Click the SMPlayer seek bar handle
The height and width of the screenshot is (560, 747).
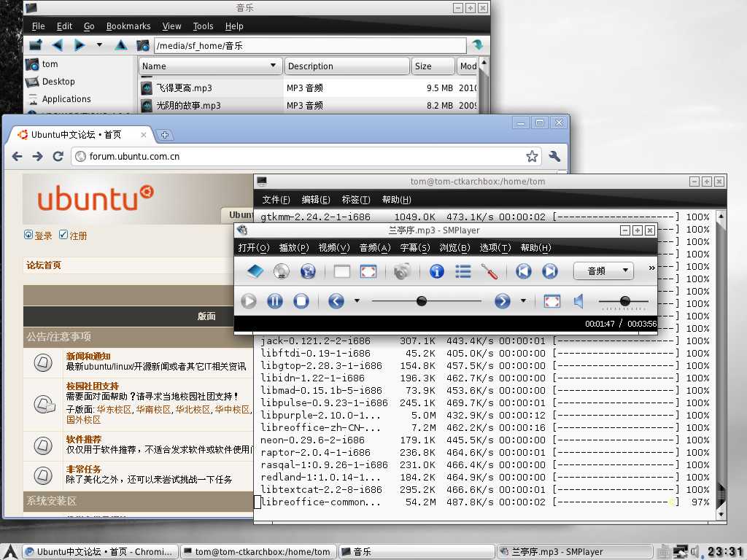pyautogui.click(x=422, y=301)
